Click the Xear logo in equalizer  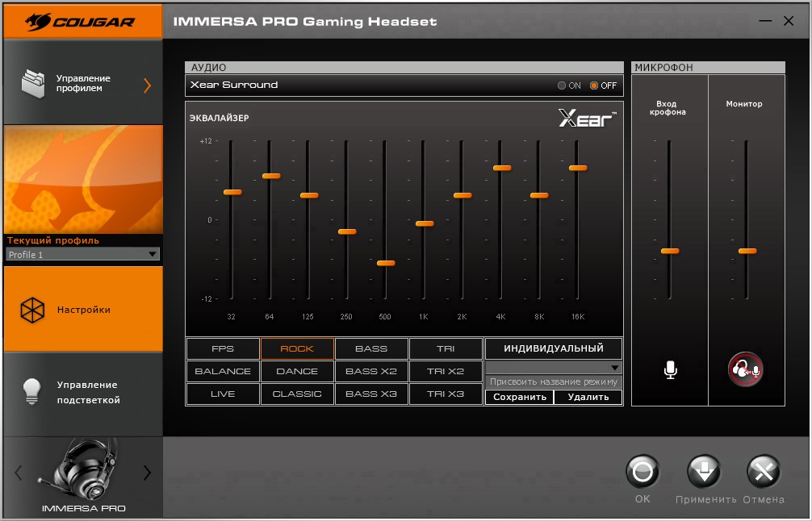coord(588,119)
